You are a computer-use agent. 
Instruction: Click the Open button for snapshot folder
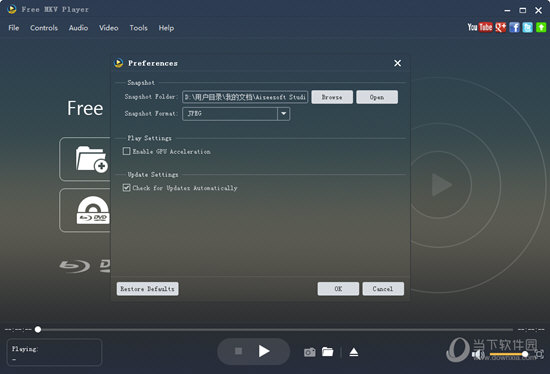click(377, 97)
